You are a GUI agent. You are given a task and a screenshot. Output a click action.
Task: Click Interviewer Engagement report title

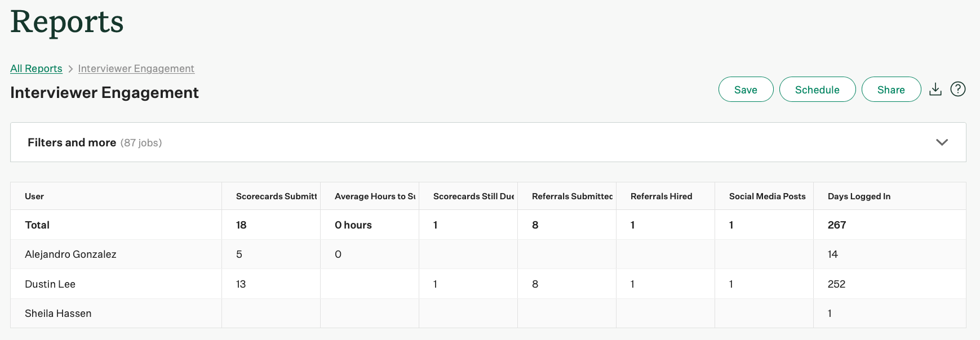[x=104, y=92]
